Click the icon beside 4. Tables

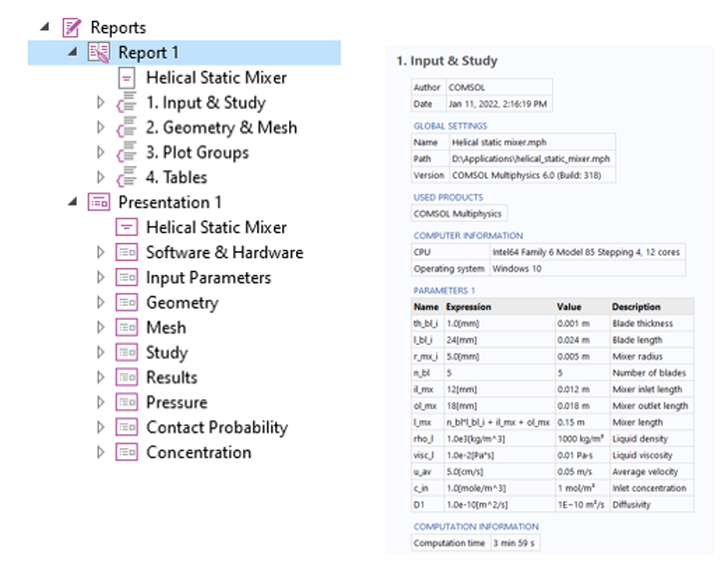[x=126, y=178]
